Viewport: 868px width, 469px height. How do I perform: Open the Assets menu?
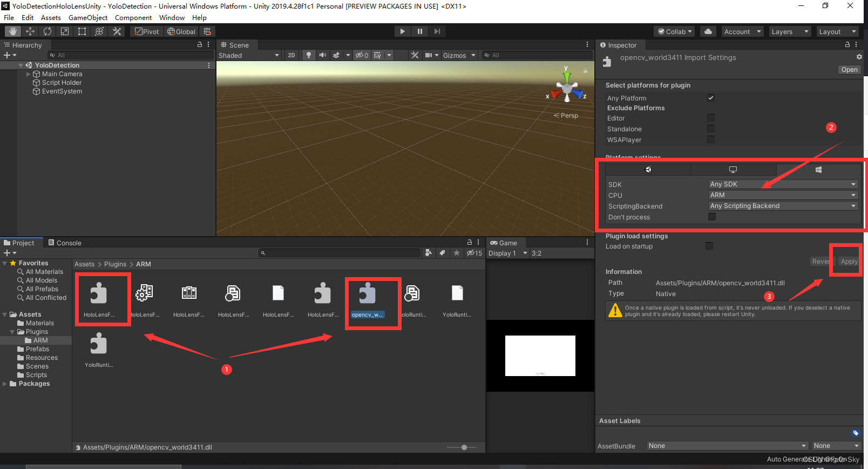(51, 17)
